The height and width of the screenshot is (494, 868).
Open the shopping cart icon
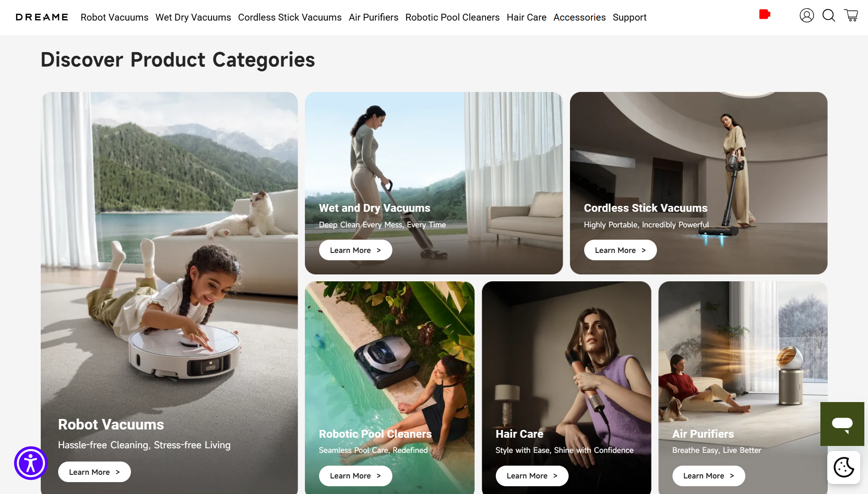[x=851, y=16]
